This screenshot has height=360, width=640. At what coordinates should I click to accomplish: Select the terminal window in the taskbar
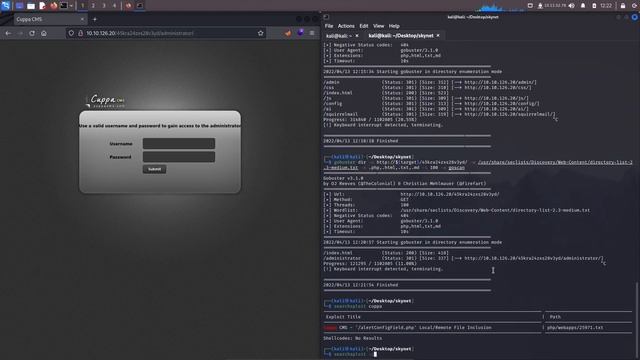point(140,6)
